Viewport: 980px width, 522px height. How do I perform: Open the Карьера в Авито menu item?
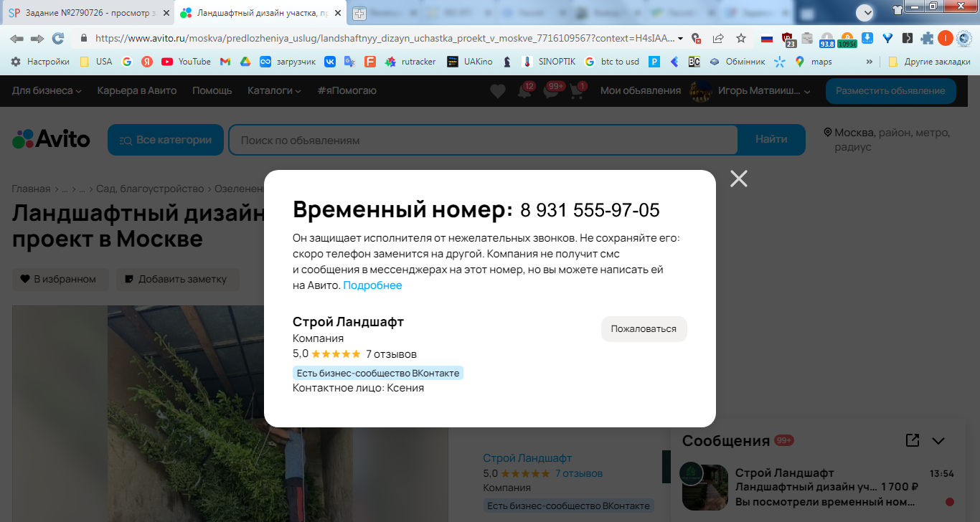pos(136,90)
